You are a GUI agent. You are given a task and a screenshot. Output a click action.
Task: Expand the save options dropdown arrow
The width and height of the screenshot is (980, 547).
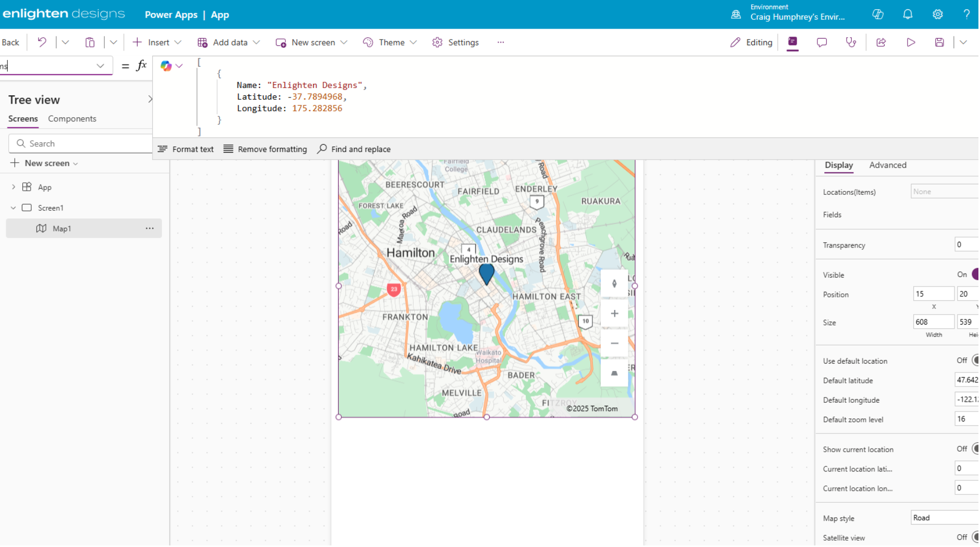[x=963, y=42]
